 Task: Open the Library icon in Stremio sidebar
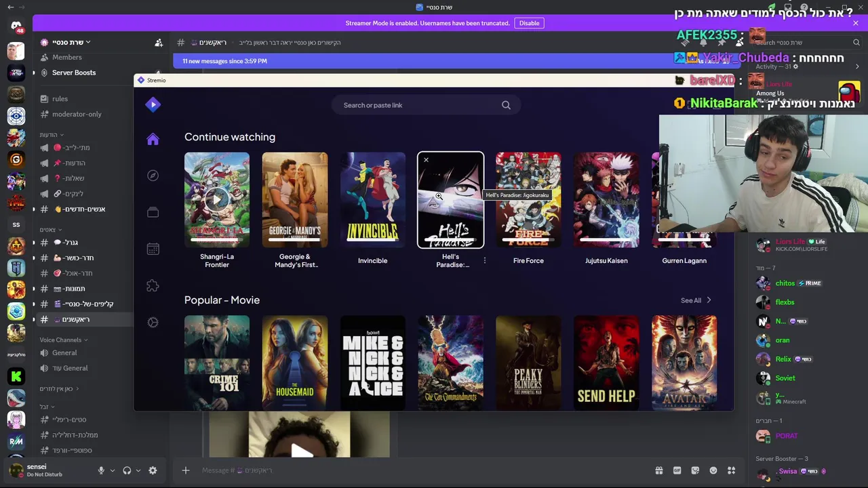(x=153, y=212)
